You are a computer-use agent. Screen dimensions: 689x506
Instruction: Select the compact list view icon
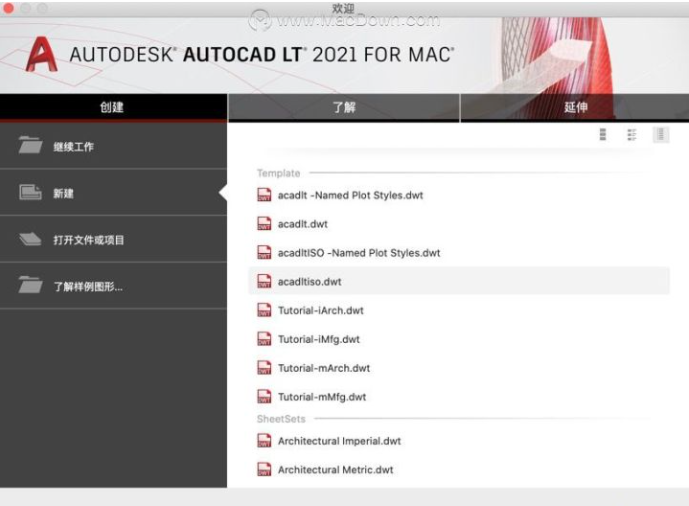[660, 134]
